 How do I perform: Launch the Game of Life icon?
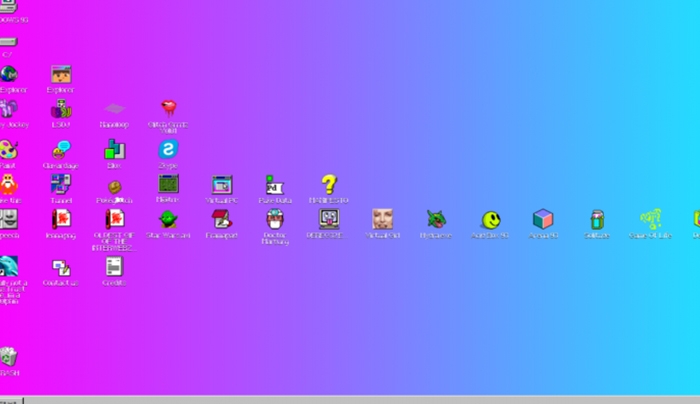[x=650, y=219]
